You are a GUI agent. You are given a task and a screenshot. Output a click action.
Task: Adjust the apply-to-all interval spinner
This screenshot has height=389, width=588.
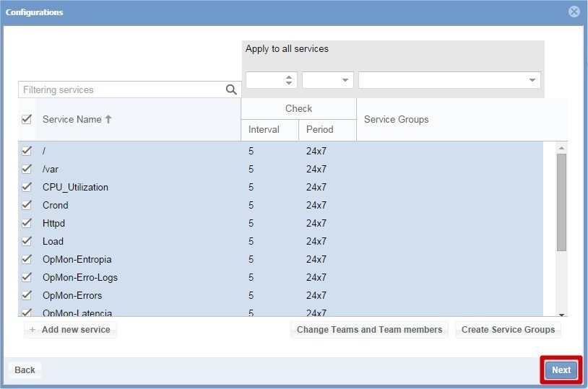click(x=290, y=80)
